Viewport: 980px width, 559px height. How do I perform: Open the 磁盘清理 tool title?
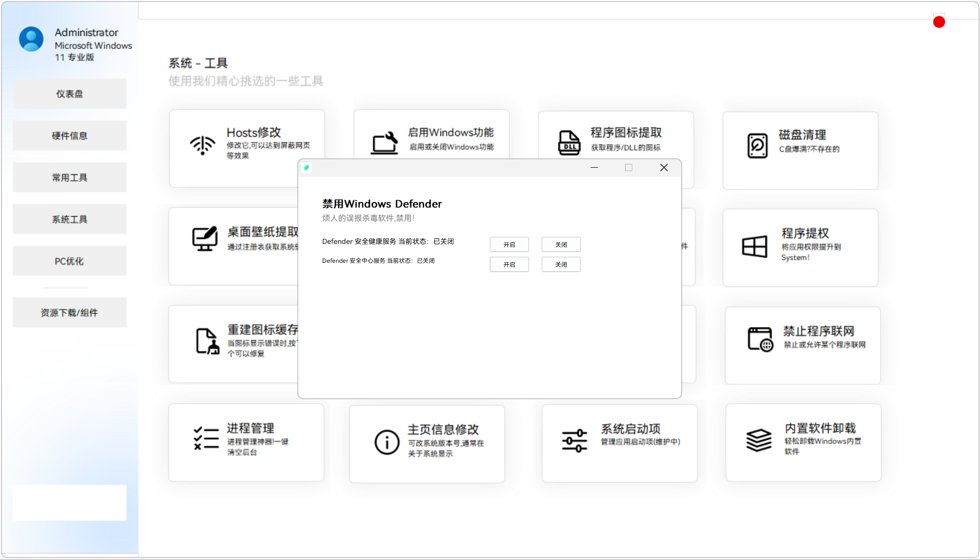tap(802, 134)
